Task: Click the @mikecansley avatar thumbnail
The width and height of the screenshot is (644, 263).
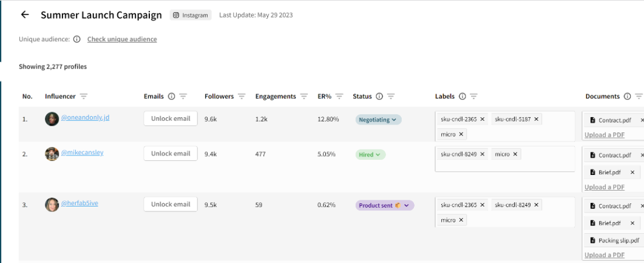Action: pos(52,154)
